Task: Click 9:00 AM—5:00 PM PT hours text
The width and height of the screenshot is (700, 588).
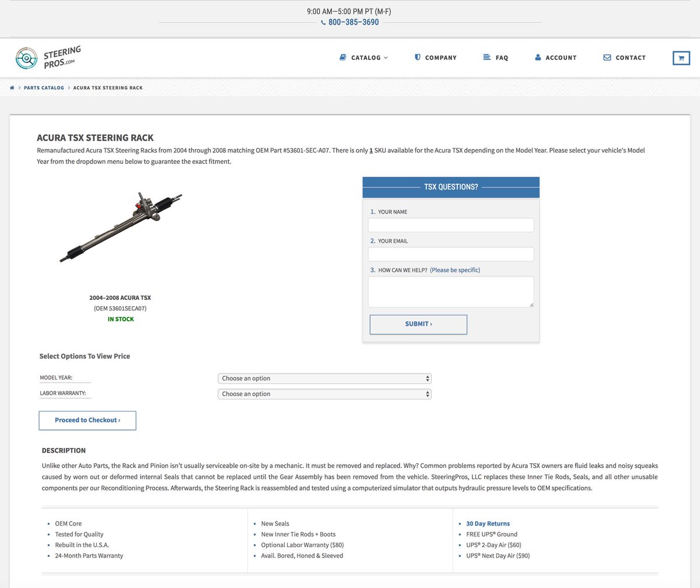Action: [x=349, y=11]
